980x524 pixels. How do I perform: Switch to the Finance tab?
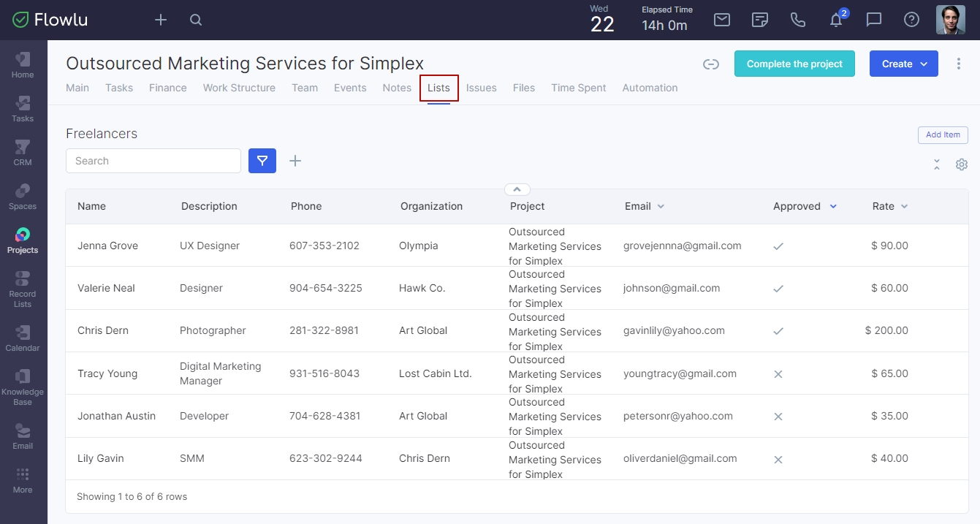pyautogui.click(x=168, y=88)
